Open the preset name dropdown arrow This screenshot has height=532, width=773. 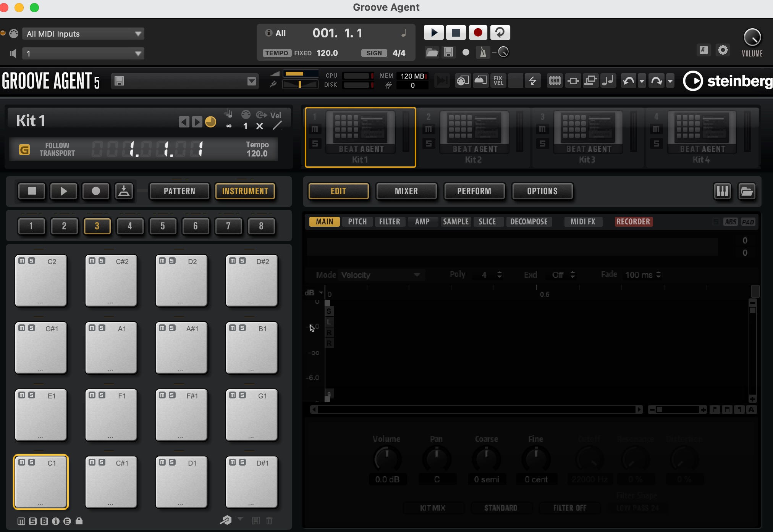(252, 81)
